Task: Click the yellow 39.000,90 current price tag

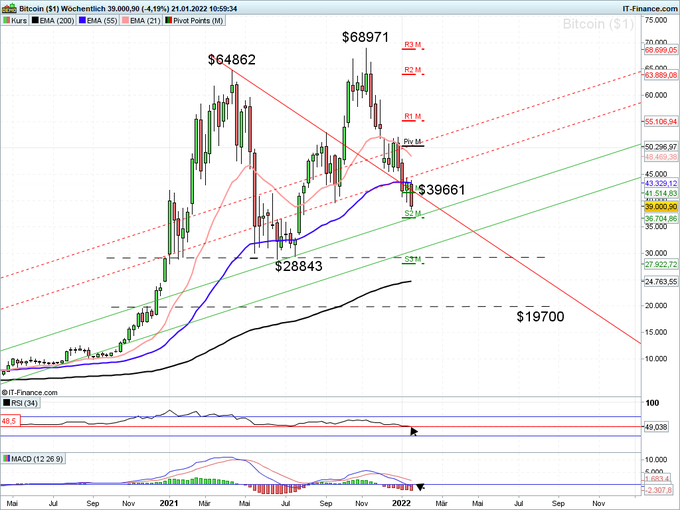Action: click(x=661, y=207)
